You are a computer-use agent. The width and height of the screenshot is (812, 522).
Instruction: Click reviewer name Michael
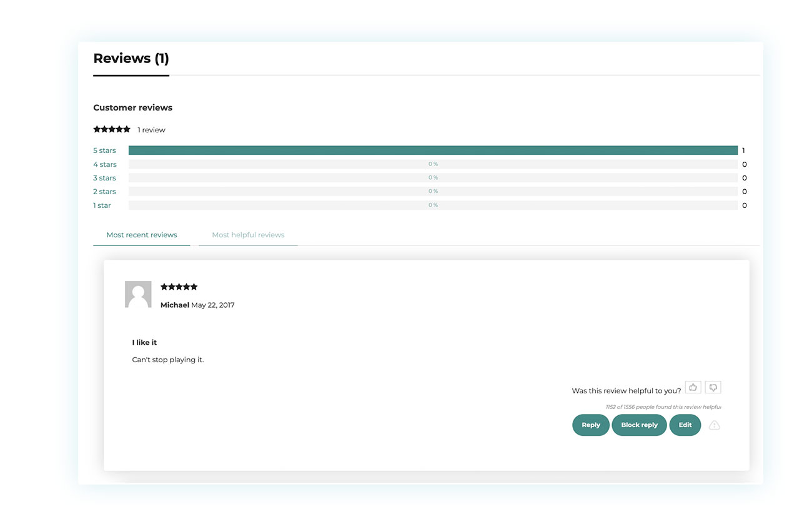tap(175, 305)
